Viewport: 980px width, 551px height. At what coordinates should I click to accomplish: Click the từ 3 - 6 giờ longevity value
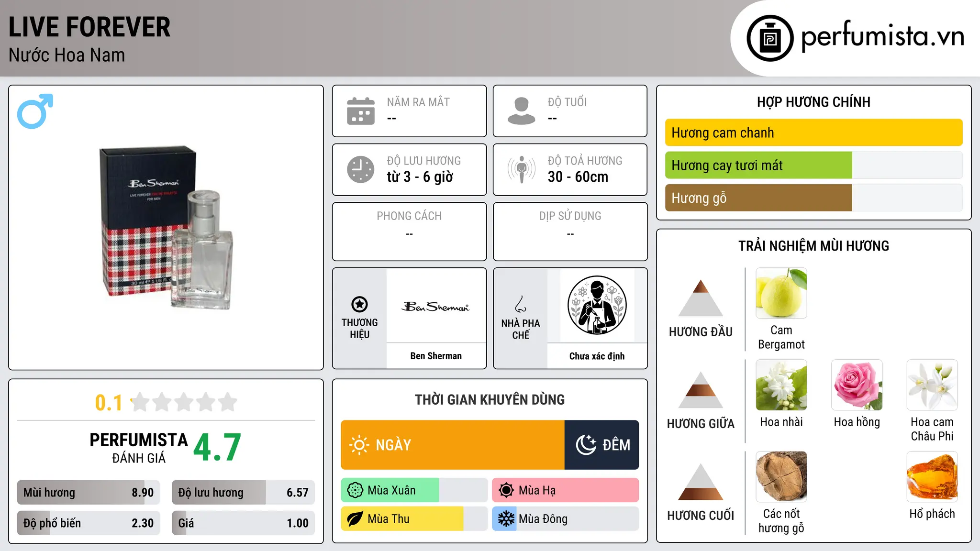(x=420, y=177)
